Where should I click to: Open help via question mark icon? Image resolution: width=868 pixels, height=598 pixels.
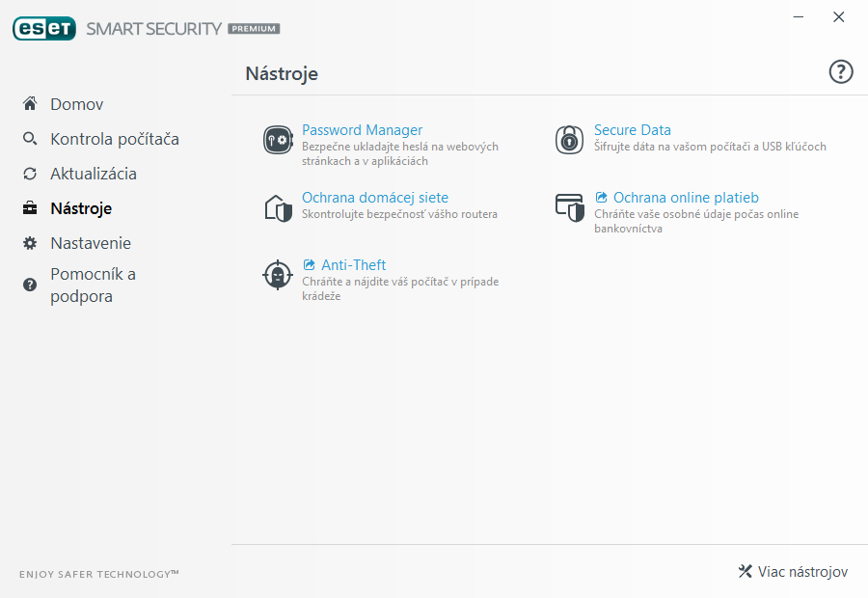tap(841, 72)
